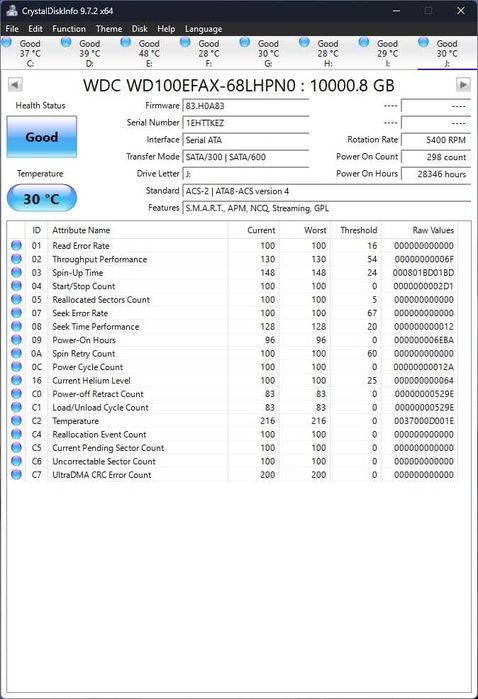478x699 pixels.
Task: Click the Transfer Mode field
Action: click(246, 157)
